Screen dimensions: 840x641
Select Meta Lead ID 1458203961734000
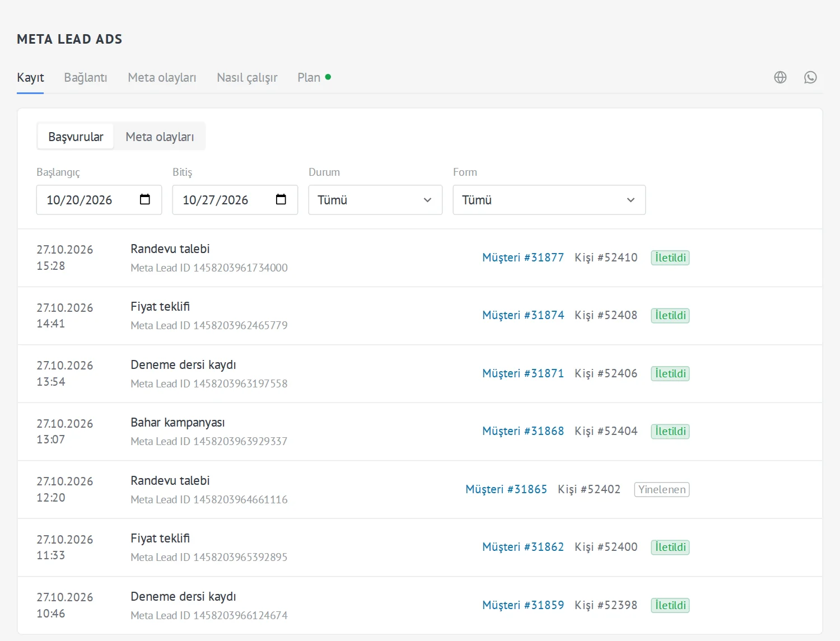(209, 268)
